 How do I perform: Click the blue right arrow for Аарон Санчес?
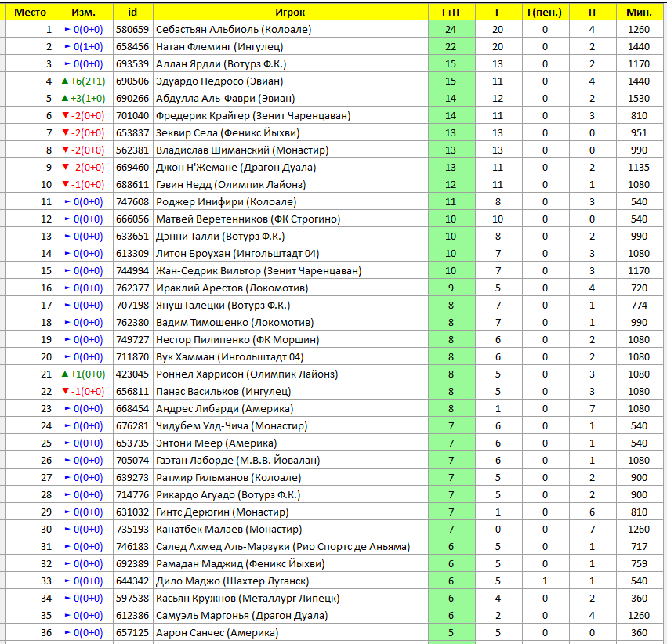pyautogui.click(x=67, y=632)
